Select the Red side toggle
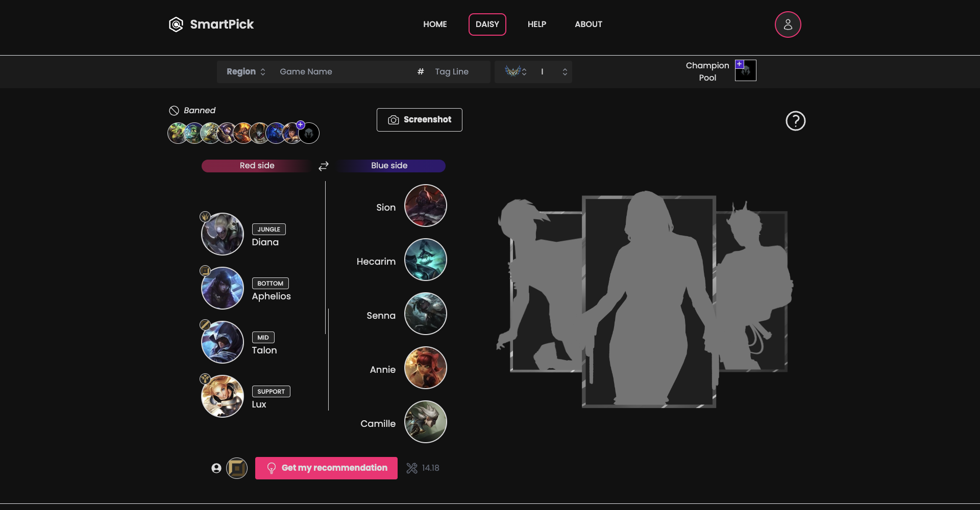The width and height of the screenshot is (980, 510). click(x=257, y=166)
